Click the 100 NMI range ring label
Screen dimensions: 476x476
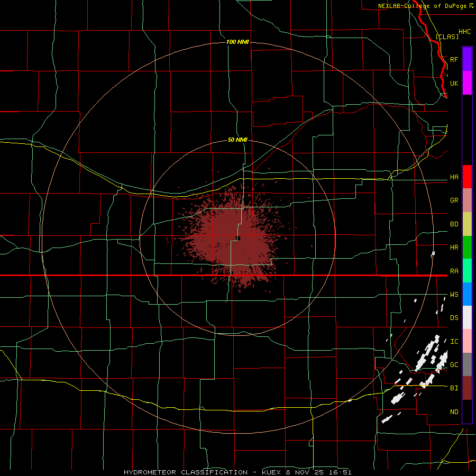(237, 42)
